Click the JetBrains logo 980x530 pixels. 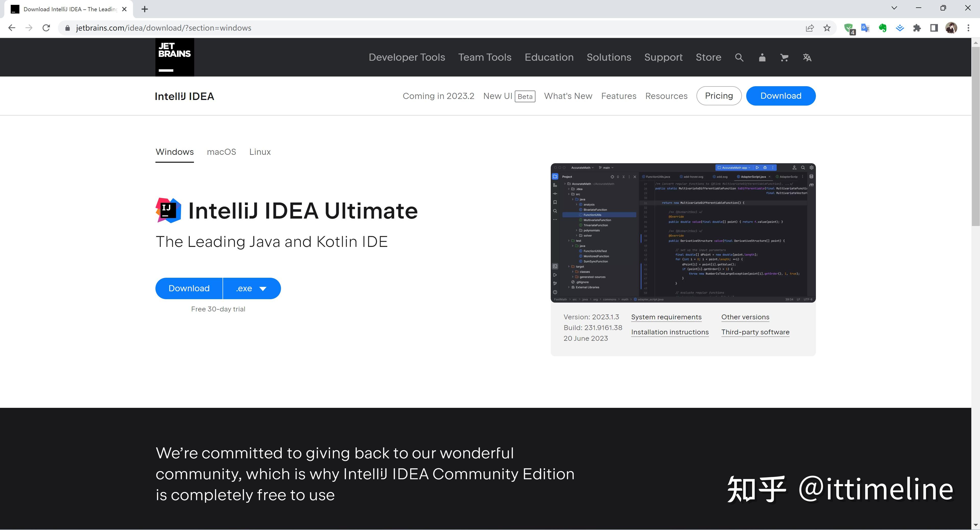pos(174,57)
